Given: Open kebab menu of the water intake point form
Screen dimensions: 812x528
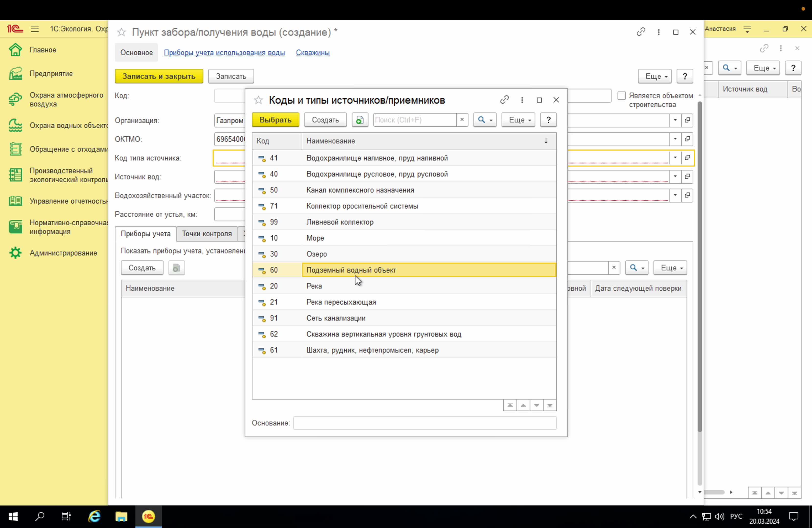Looking at the screenshot, I should tap(658, 32).
